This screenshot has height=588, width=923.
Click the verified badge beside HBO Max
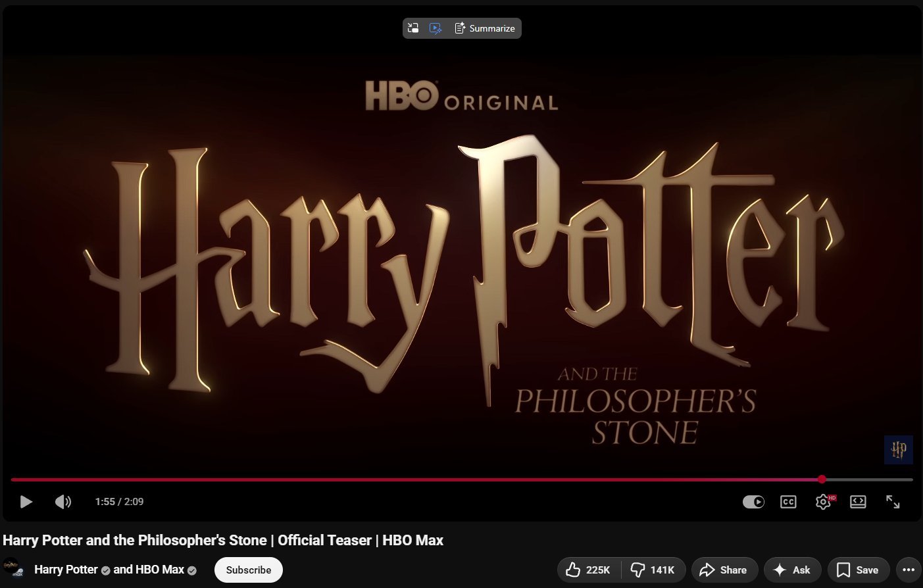coord(192,571)
